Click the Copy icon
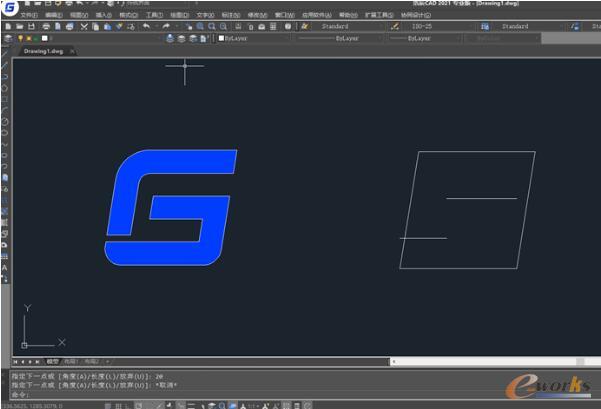The height and width of the screenshot is (409, 601). tap(96, 26)
